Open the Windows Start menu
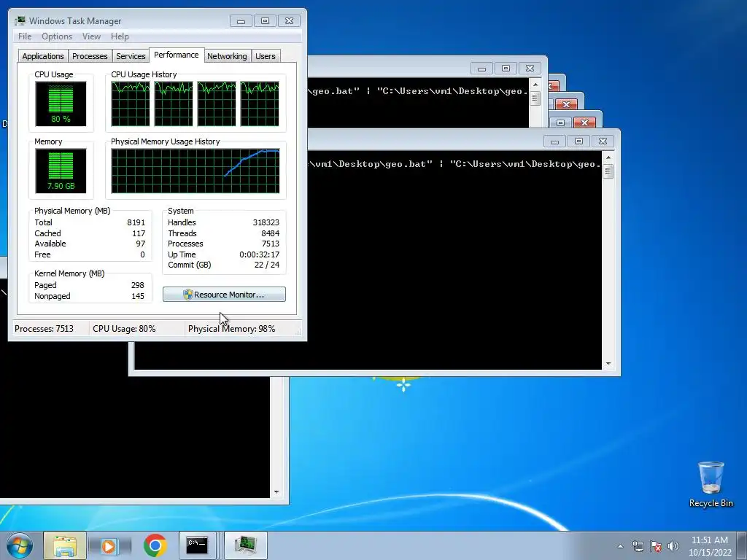This screenshot has height=560, width=747. [19, 545]
